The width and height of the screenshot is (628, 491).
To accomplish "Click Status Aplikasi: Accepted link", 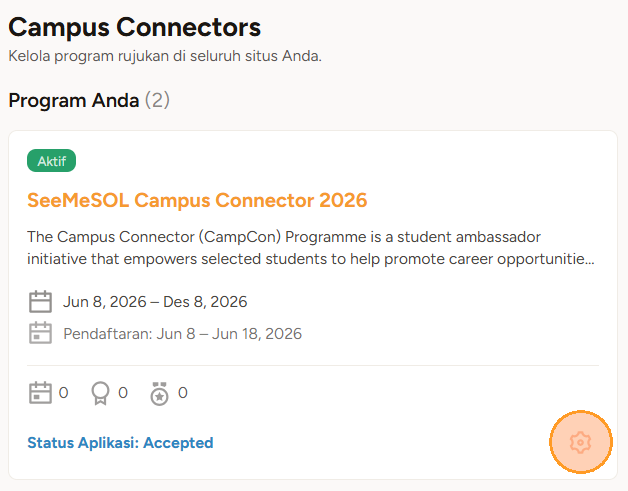I will [x=120, y=443].
